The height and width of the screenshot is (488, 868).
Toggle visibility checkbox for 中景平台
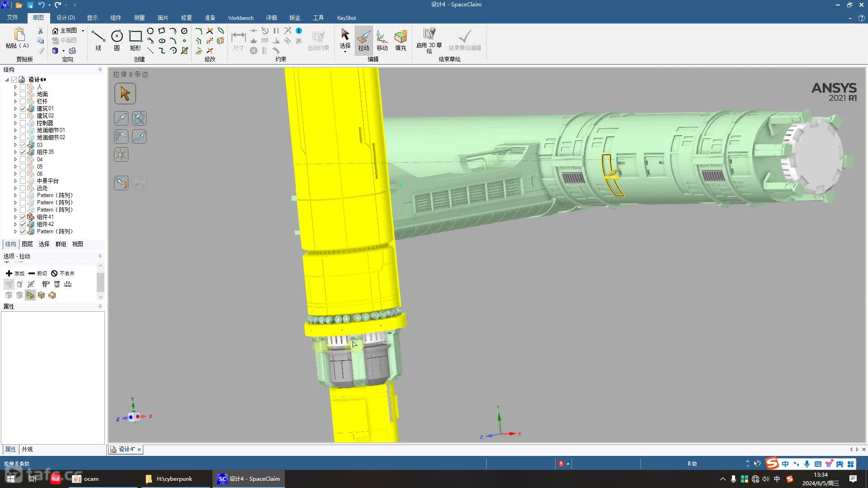pos(23,181)
